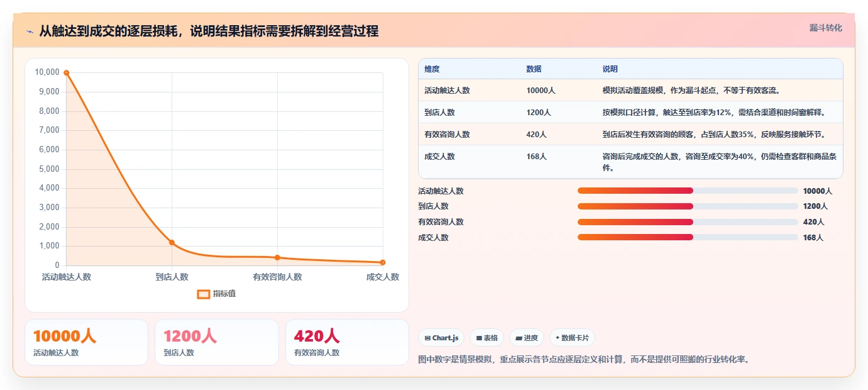Click the chart data point for 活动触达人数
Viewport: 868px width, 390px height.
(x=66, y=73)
